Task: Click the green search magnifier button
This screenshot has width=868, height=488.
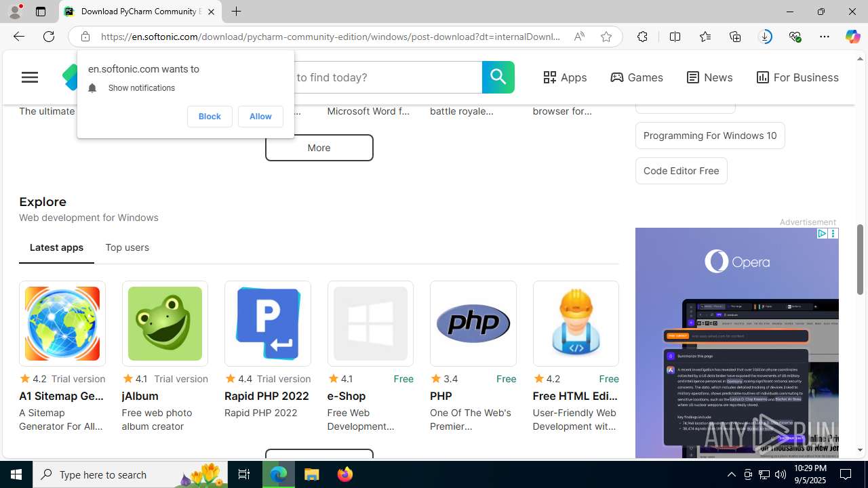Action: point(498,77)
